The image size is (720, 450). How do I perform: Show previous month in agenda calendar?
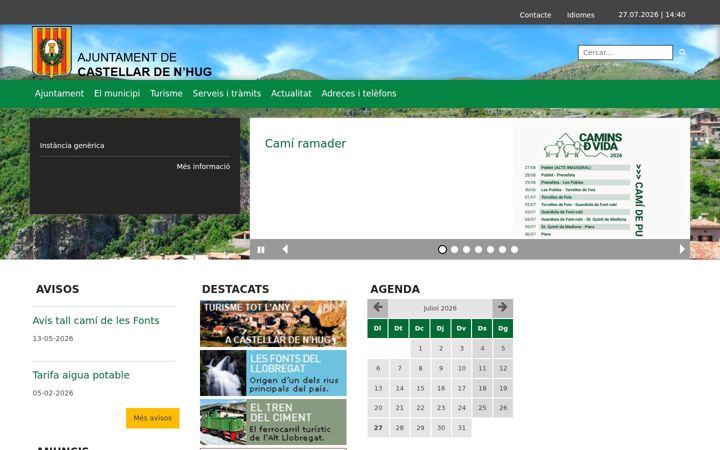click(x=378, y=308)
